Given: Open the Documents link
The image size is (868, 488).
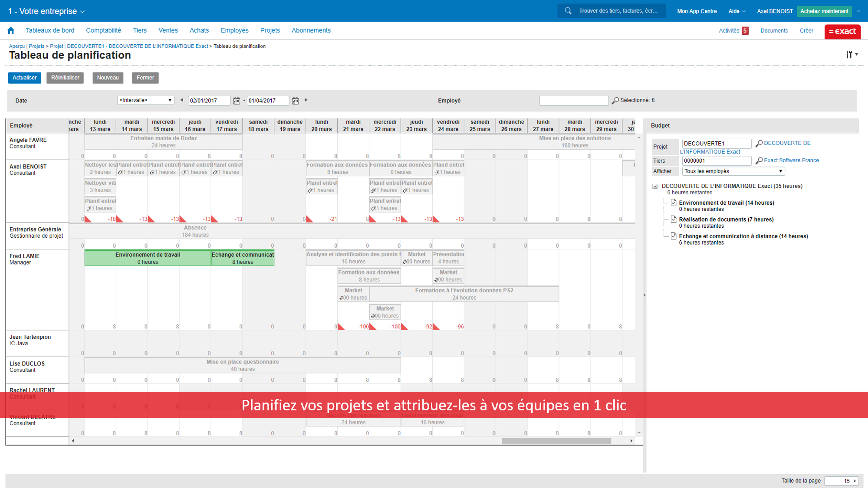Looking at the screenshot, I should [774, 31].
